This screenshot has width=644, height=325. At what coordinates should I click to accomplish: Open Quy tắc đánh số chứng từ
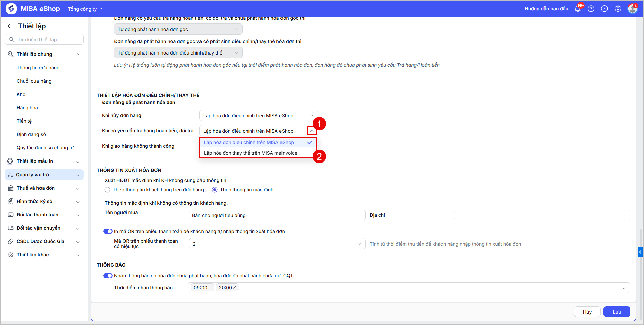click(x=45, y=148)
